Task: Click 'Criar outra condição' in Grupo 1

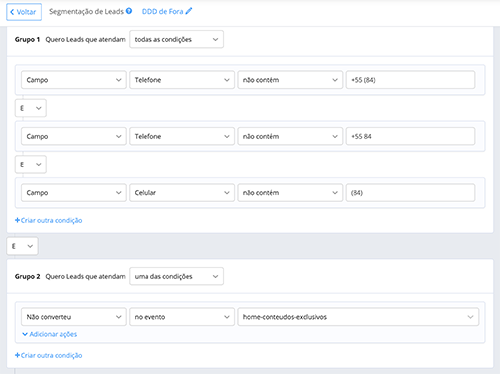Action: tap(49, 220)
